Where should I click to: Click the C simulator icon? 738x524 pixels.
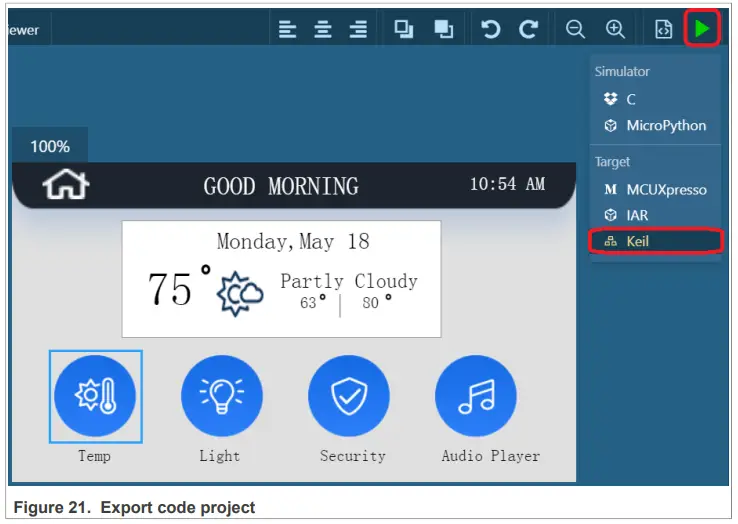tap(610, 99)
